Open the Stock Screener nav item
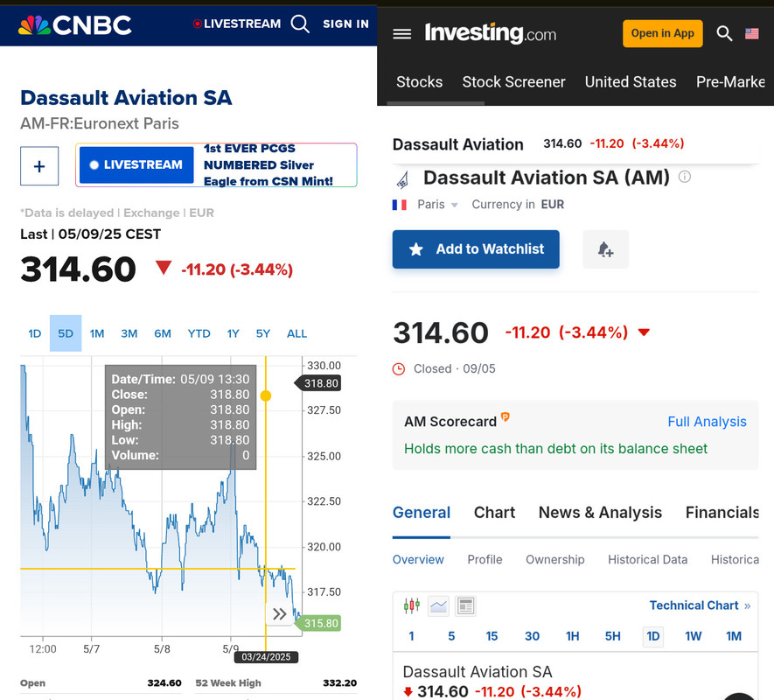The height and width of the screenshot is (700, 774). click(513, 81)
